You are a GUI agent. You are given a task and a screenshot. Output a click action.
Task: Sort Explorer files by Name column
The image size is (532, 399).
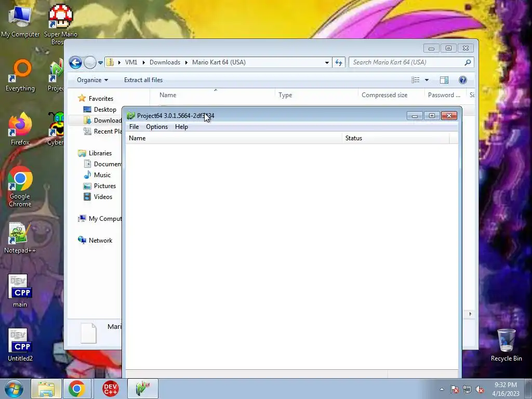pos(212,95)
